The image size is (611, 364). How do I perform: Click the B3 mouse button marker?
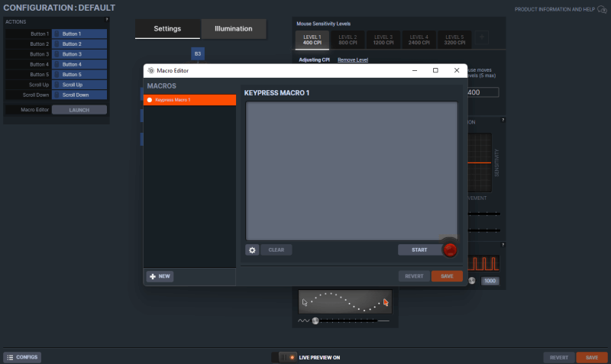point(198,54)
